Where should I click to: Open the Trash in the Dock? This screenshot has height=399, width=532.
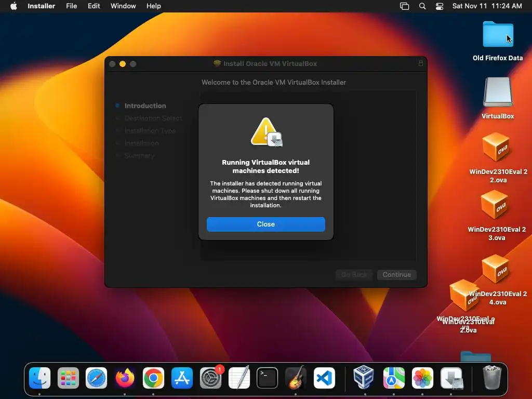[491, 377]
